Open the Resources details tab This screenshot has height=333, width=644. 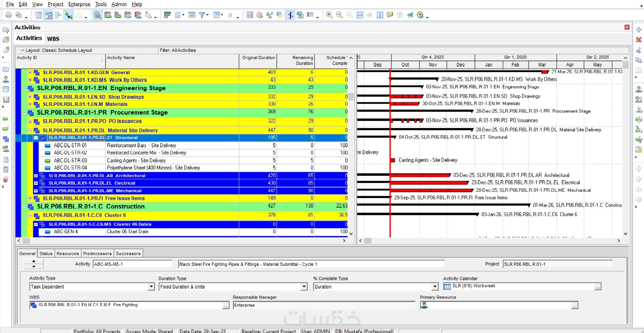(67, 254)
